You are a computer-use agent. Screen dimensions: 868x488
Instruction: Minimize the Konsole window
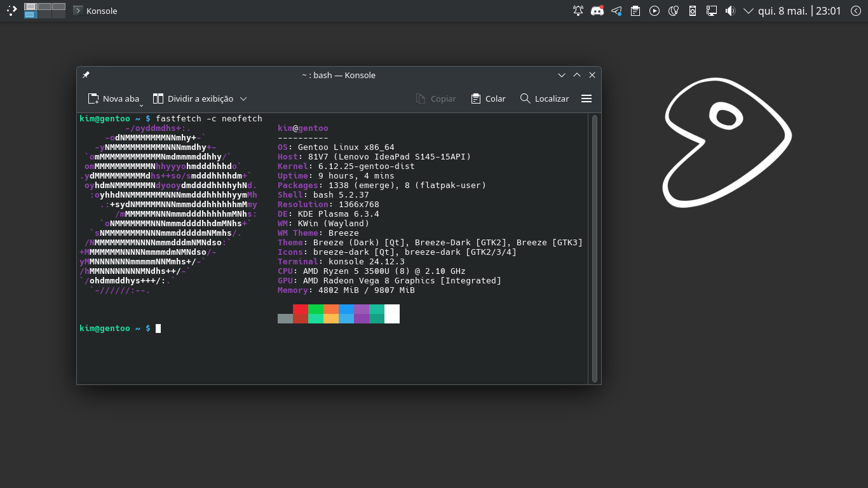click(562, 75)
